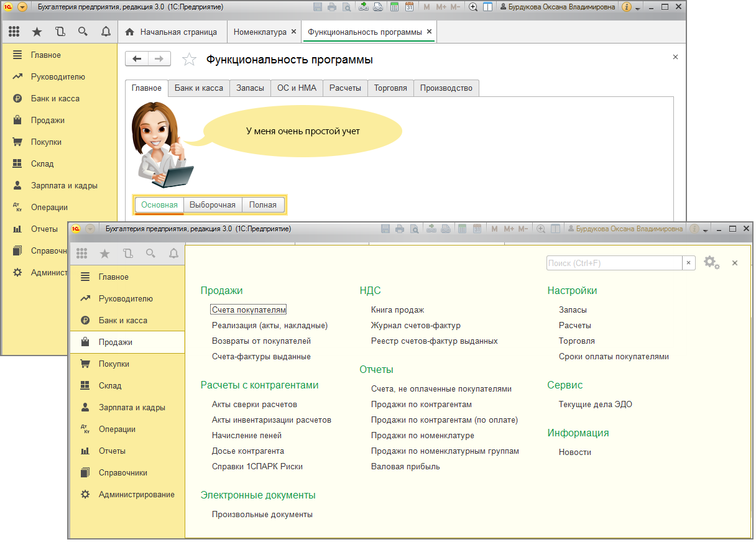This screenshot has width=756, height=542.
Task: Click info icon in back window title bar
Action: coord(627,7)
